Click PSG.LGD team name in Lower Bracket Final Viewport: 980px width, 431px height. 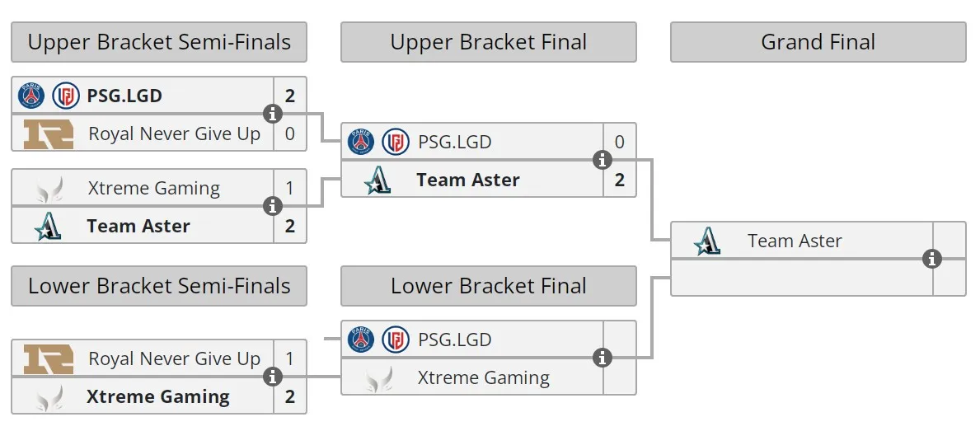click(x=454, y=340)
